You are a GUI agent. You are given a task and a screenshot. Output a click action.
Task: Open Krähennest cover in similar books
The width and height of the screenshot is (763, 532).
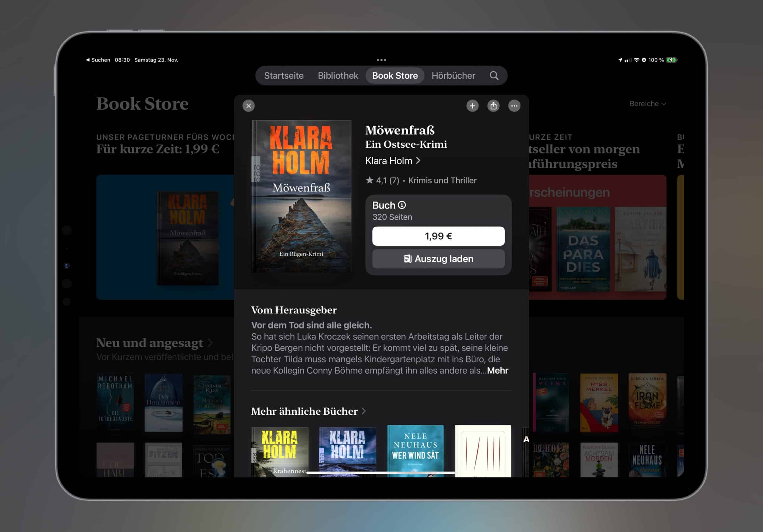(x=280, y=452)
